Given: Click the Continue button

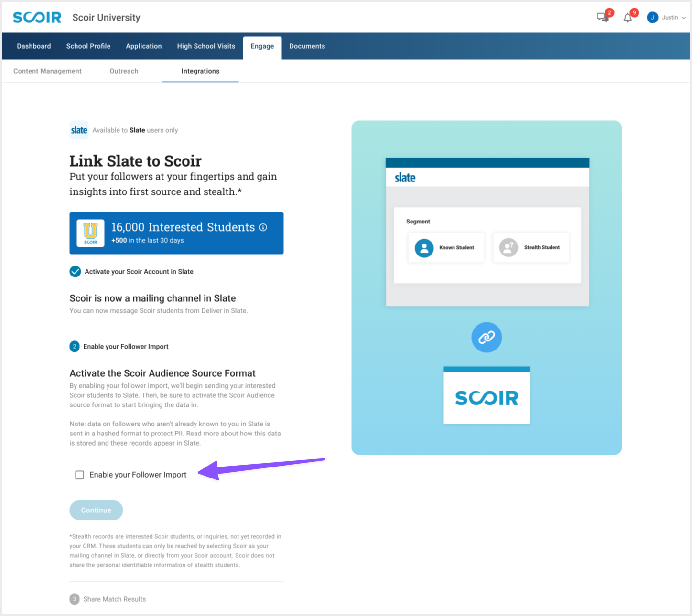Looking at the screenshot, I should 96,510.
